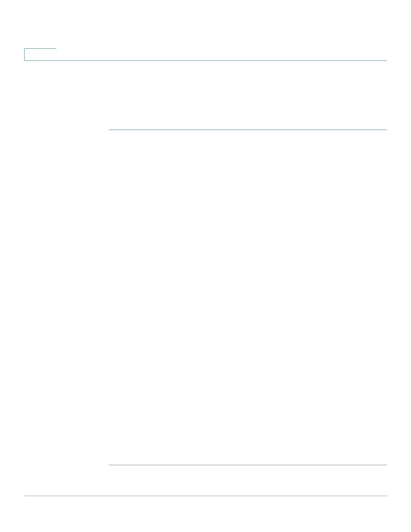Click the upper teal section divider

[248, 130]
